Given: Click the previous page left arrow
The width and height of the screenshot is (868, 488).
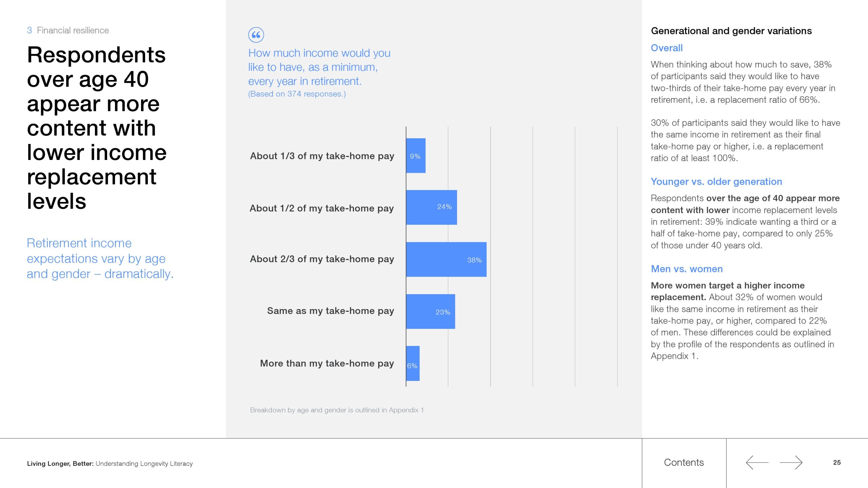Looking at the screenshot, I should [x=757, y=463].
